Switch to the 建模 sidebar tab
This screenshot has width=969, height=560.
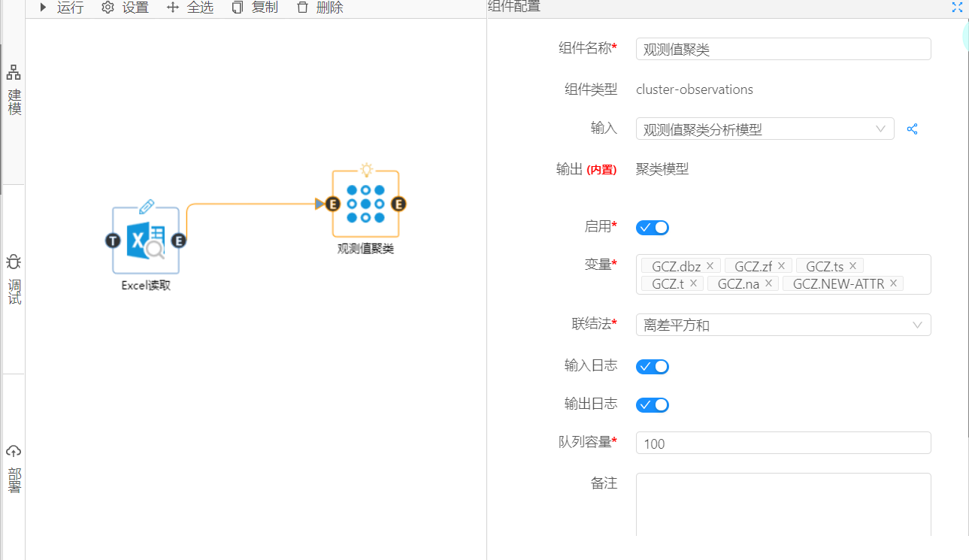coord(14,90)
